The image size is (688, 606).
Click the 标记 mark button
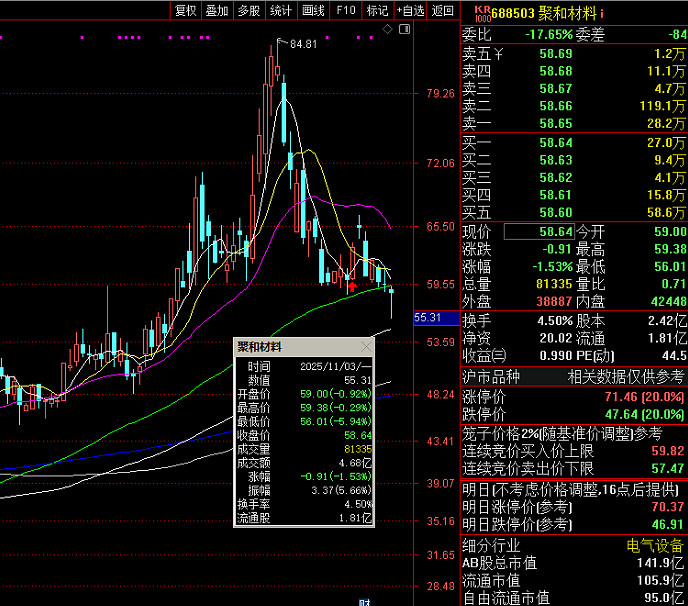click(377, 10)
